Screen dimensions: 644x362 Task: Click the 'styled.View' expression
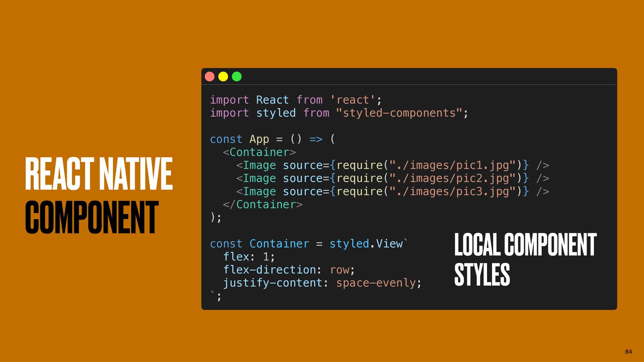366,244
